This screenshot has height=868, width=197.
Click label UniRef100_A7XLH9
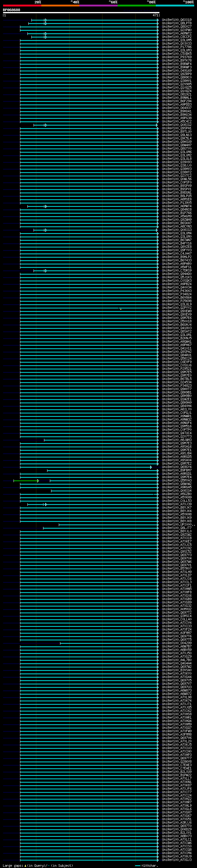(x=177, y=572)
